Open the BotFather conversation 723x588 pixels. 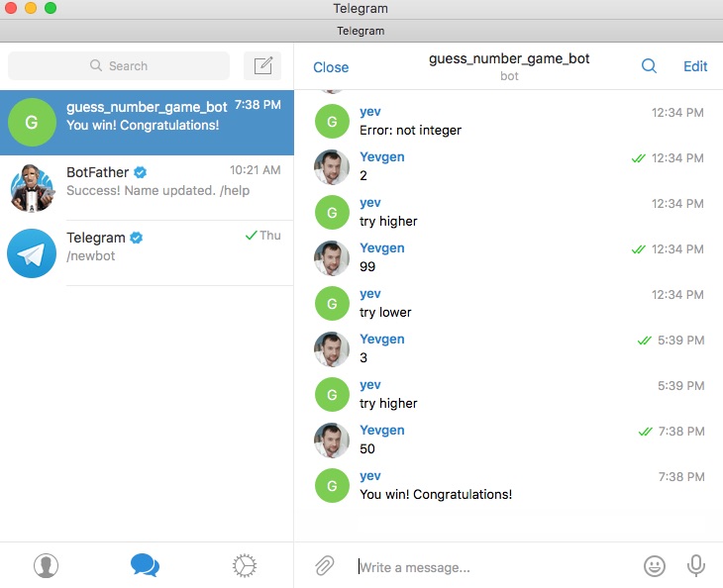pos(147,188)
